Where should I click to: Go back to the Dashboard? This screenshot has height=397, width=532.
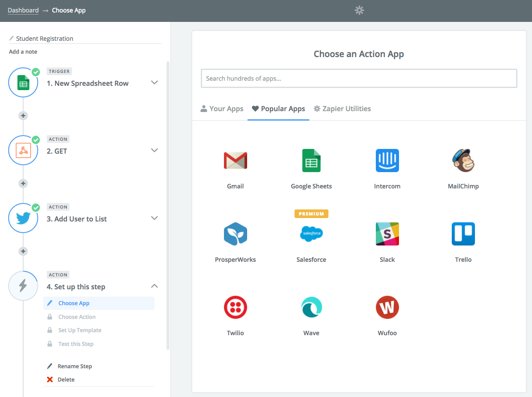point(23,10)
